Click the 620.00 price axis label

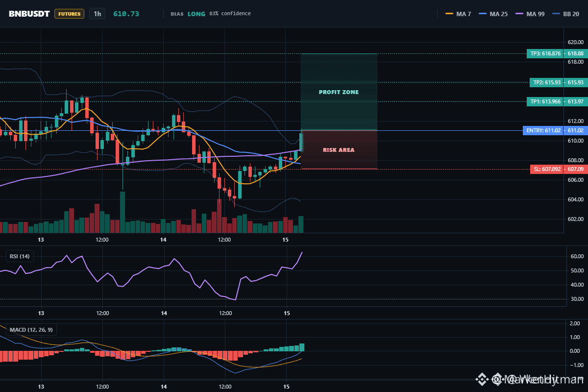coord(575,43)
